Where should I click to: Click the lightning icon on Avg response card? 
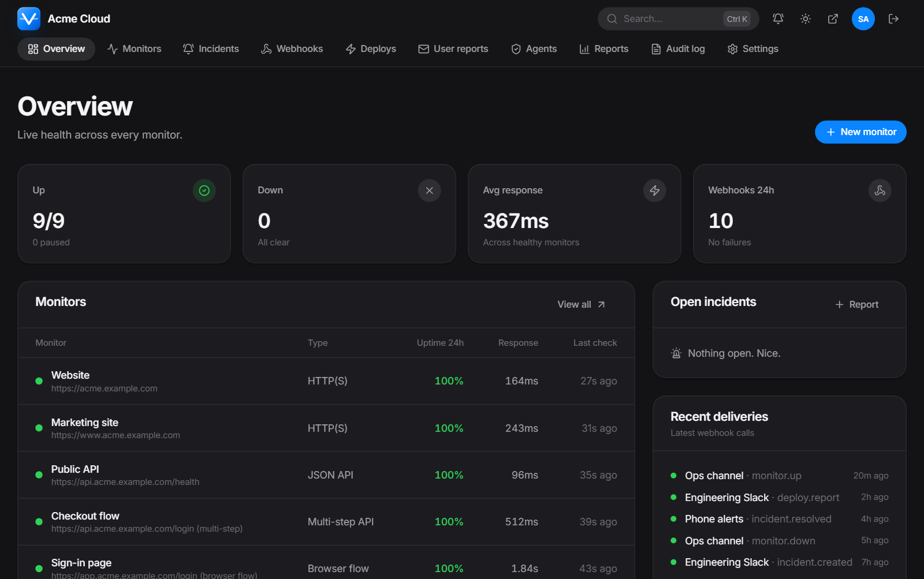[x=654, y=190]
